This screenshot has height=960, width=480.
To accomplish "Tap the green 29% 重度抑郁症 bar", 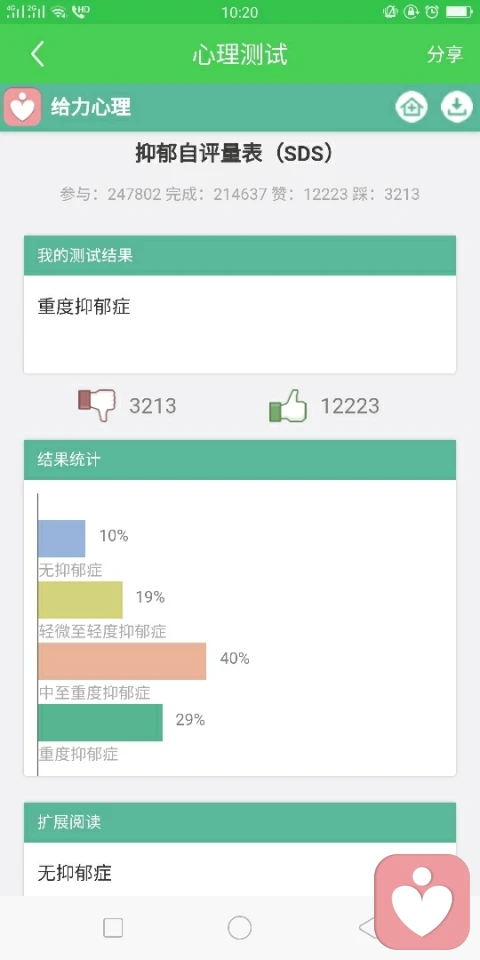I will 100,722.
